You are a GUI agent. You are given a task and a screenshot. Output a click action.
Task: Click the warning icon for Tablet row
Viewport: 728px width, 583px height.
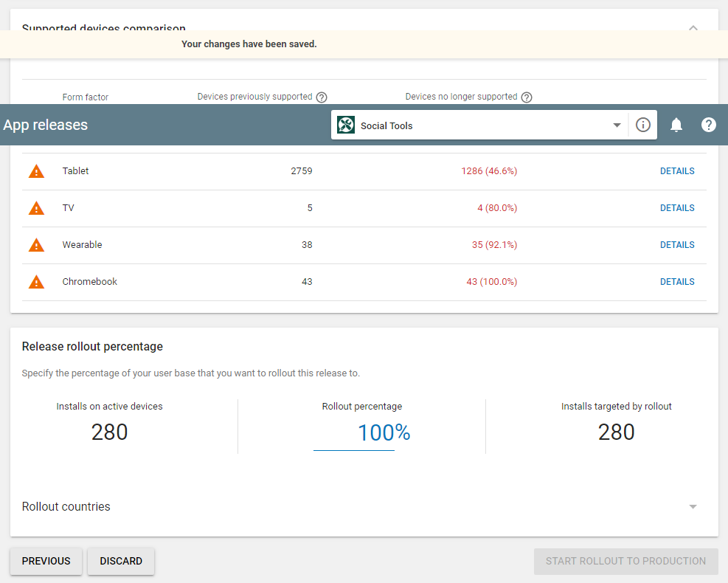pyautogui.click(x=36, y=171)
